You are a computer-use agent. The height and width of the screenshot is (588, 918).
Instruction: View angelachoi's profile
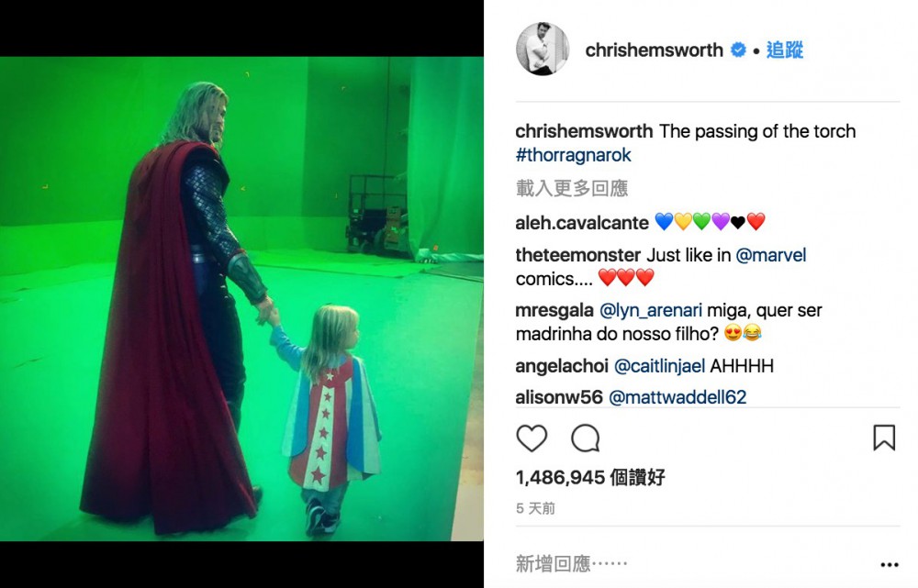pos(562,366)
